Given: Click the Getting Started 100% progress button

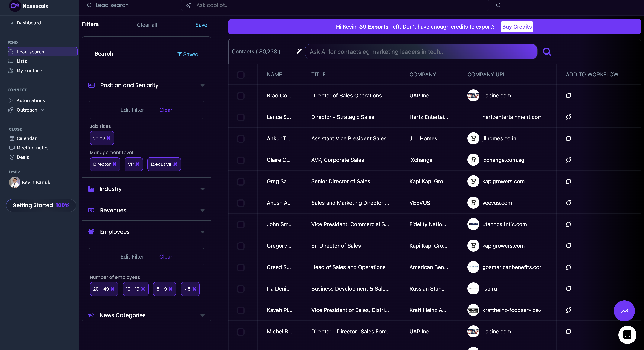Looking at the screenshot, I should tap(41, 205).
